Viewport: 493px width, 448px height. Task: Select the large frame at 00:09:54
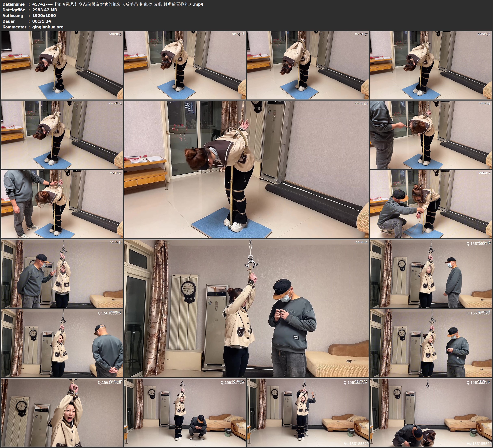point(247,169)
